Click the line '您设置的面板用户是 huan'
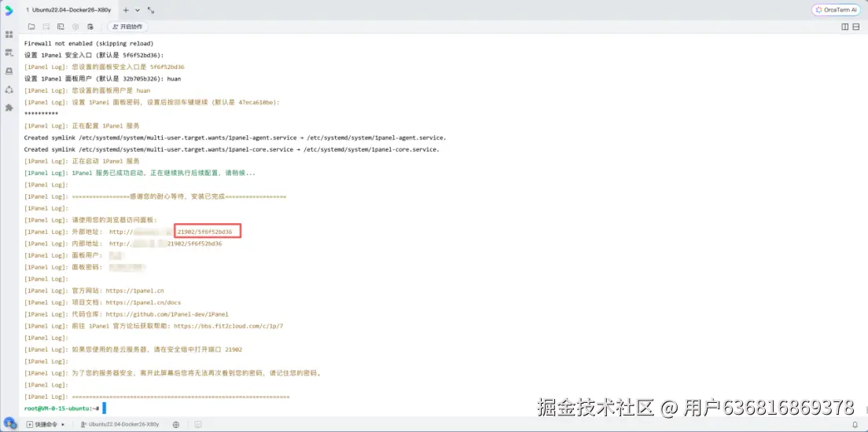Viewport: 868px width, 432px height. 87,90
